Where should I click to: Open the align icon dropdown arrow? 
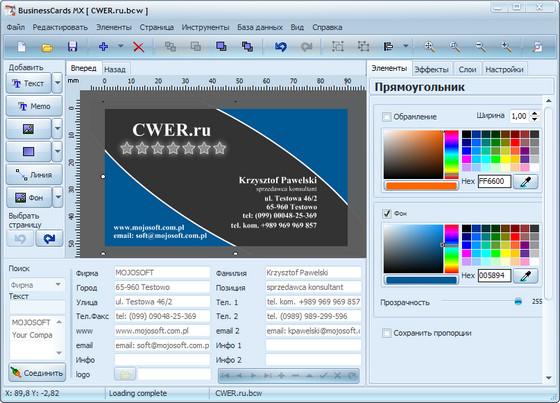point(406,46)
